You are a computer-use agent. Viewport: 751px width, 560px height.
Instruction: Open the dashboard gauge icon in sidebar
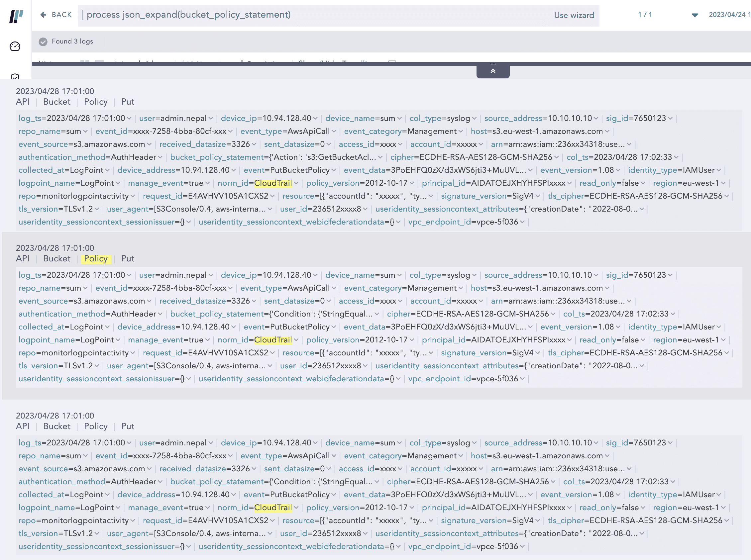click(x=15, y=46)
